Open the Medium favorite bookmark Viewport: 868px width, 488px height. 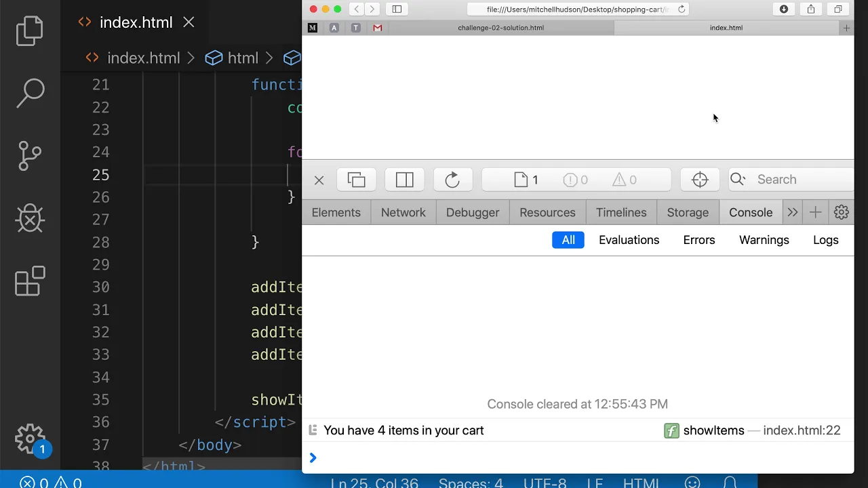[x=313, y=28]
